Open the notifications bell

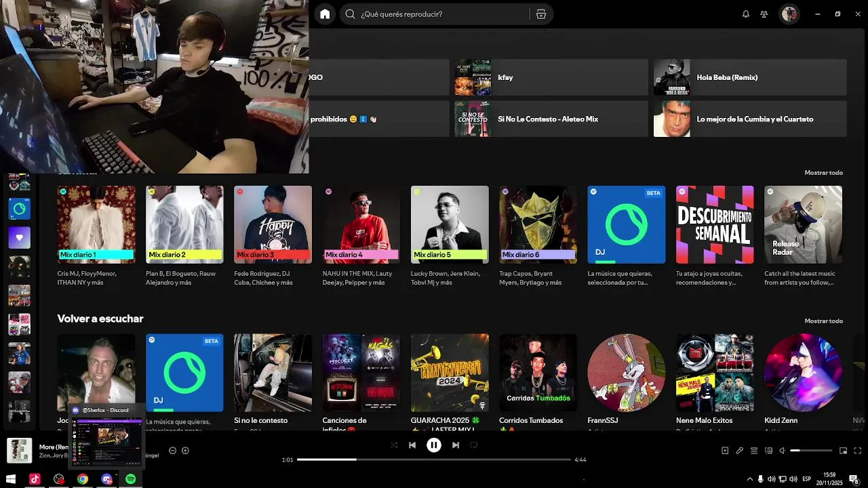tap(746, 14)
